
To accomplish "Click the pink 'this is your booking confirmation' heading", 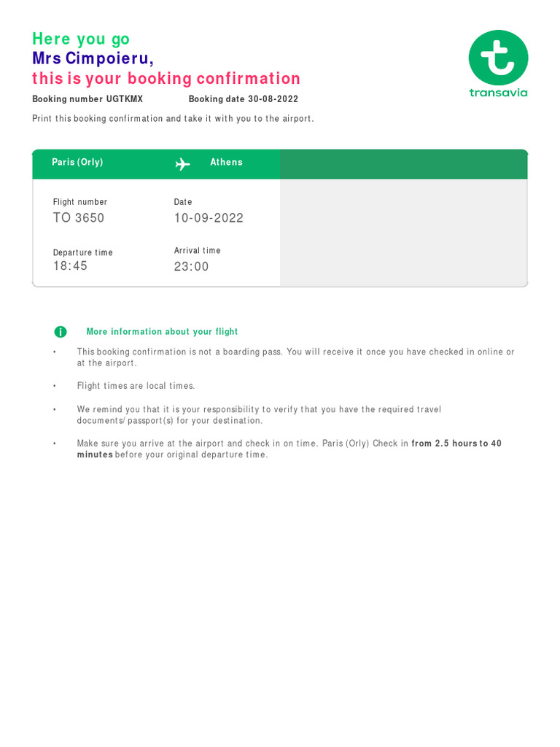I will [166, 79].
